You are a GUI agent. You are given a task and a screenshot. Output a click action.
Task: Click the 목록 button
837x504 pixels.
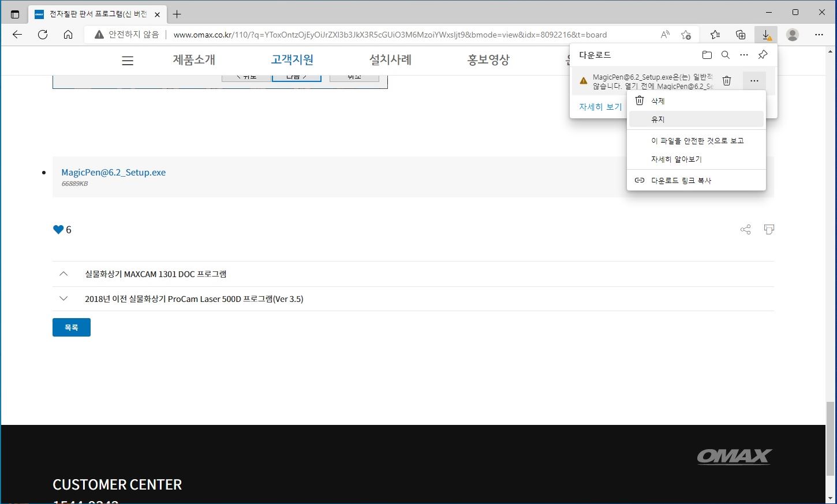click(x=71, y=327)
